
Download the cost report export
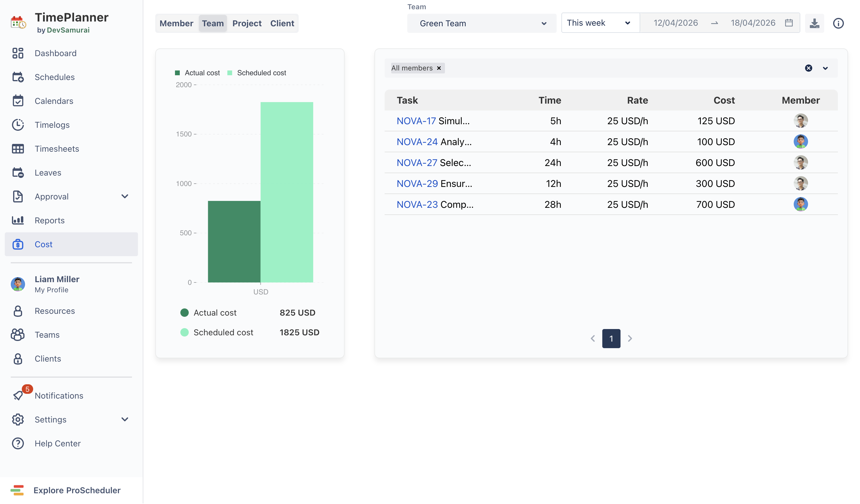click(x=815, y=23)
